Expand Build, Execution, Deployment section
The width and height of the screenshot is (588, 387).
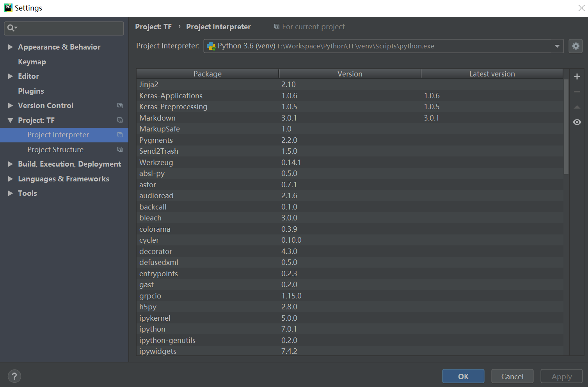point(11,164)
